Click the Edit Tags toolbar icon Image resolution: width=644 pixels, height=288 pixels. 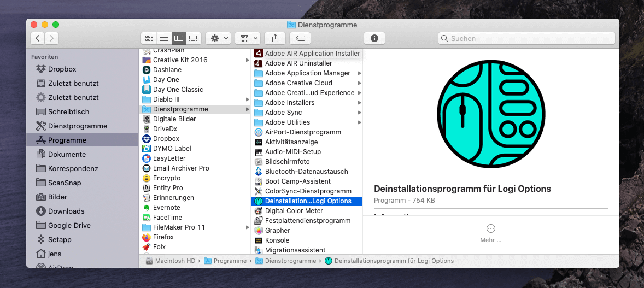coord(300,38)
